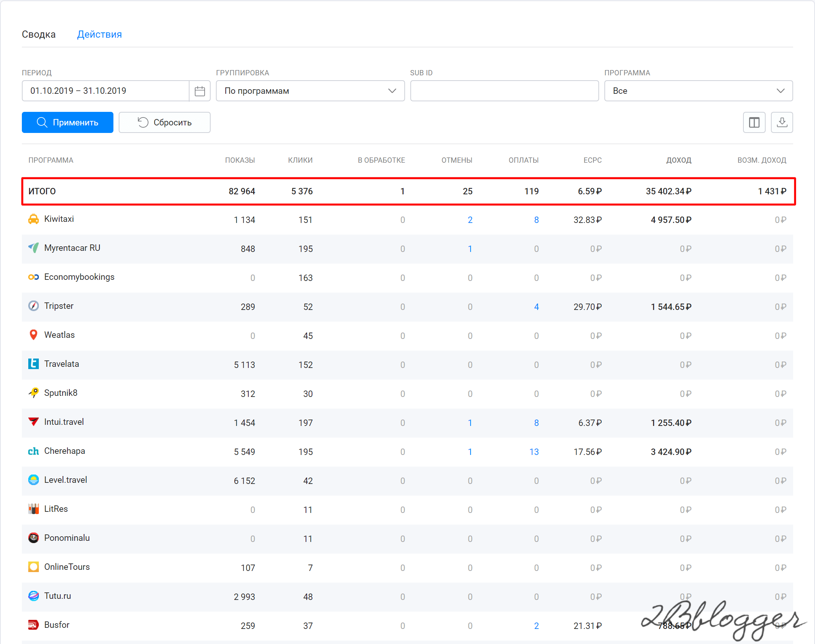Open Kiwitaxi payments count 8
Screen dimensions: 815x644
click(536, 220)
